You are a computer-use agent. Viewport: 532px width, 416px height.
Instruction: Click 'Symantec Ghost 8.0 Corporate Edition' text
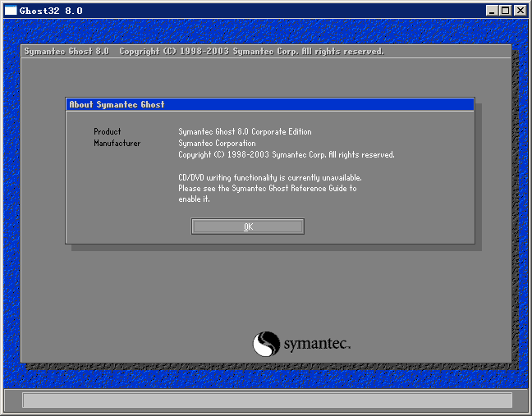pyautogui.click(x=245, y=131)
